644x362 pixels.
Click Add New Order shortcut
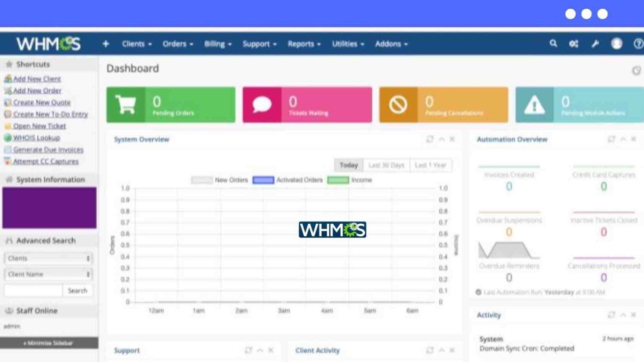[37, 90]
